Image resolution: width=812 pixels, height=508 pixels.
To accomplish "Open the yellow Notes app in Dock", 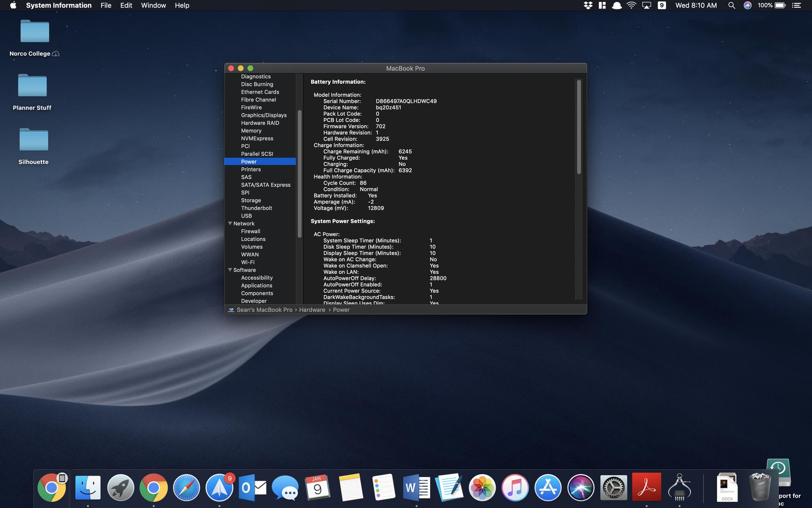I will coord(351,488).
